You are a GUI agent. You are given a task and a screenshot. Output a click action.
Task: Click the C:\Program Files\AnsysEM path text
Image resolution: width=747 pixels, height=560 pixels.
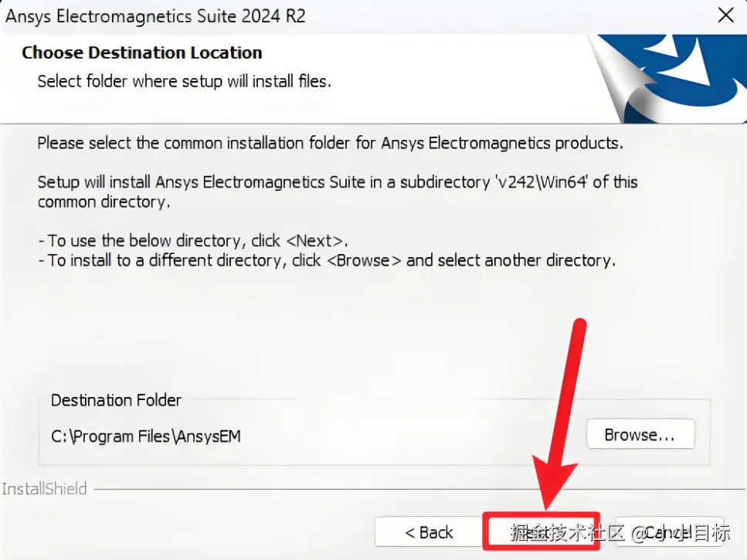(x=146, y=436)
